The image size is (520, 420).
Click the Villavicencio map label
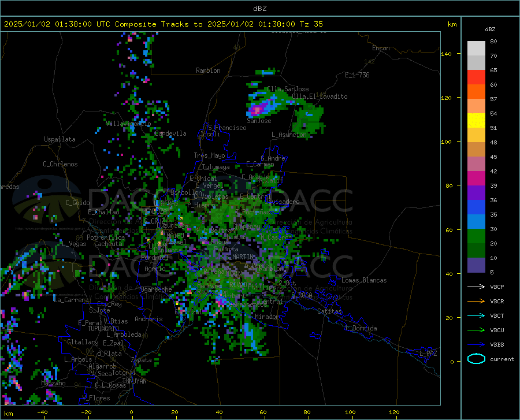pyautogui.click(x=128, y=124)
